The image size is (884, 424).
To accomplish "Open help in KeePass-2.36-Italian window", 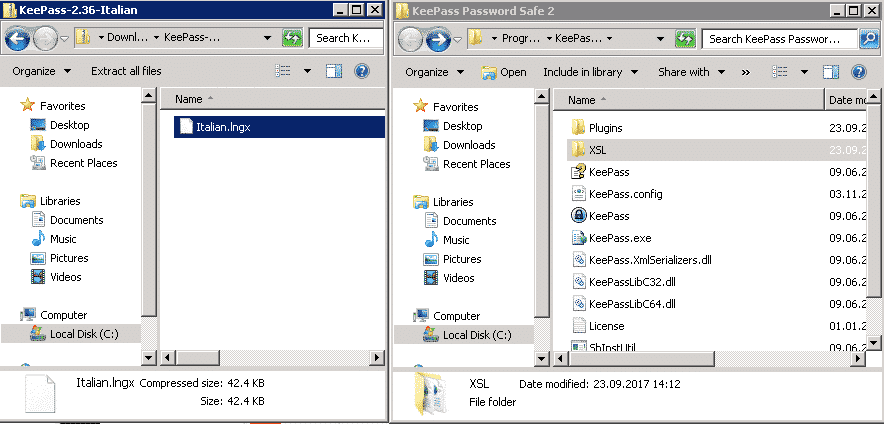I will coord(361,70).
